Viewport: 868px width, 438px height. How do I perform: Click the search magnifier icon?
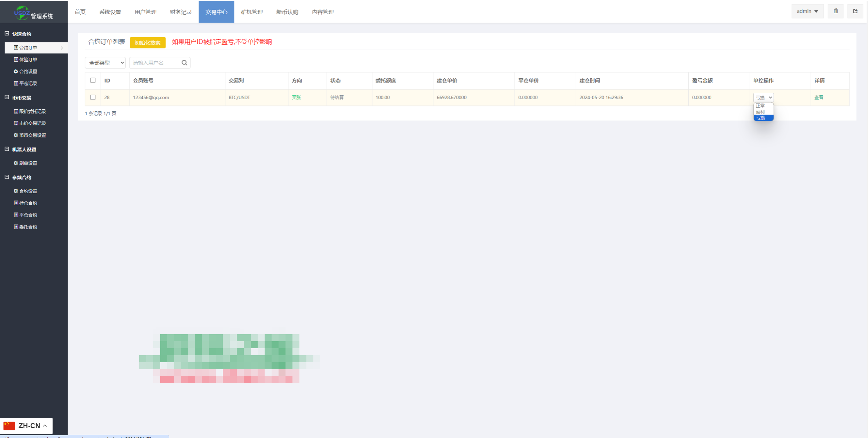[x=184, y=63]
